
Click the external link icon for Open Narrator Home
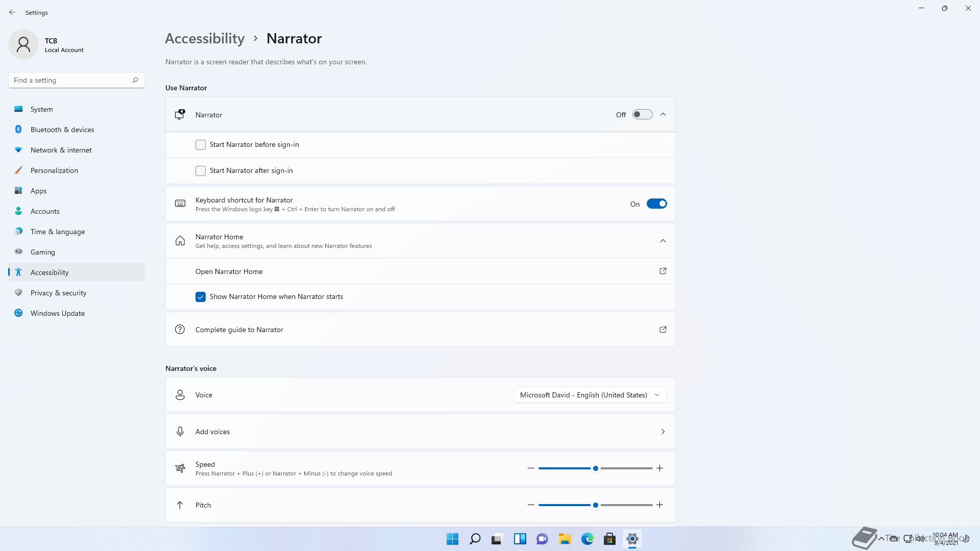(663, 271)
